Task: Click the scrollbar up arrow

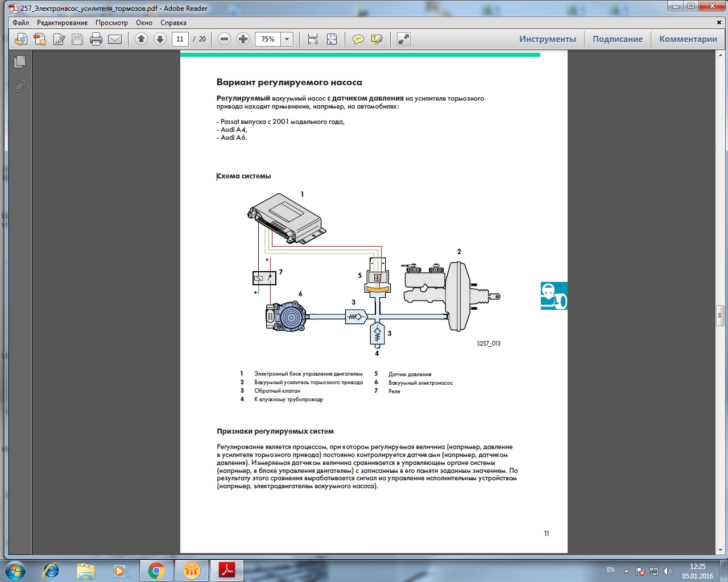Action: click(x=720, y=55)
